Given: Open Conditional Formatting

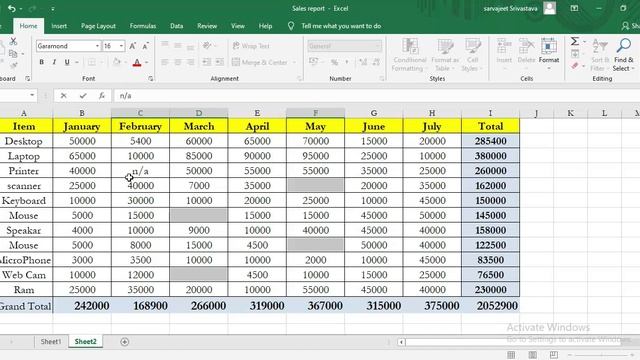Looking at the screenshot, I should (409, 55).
